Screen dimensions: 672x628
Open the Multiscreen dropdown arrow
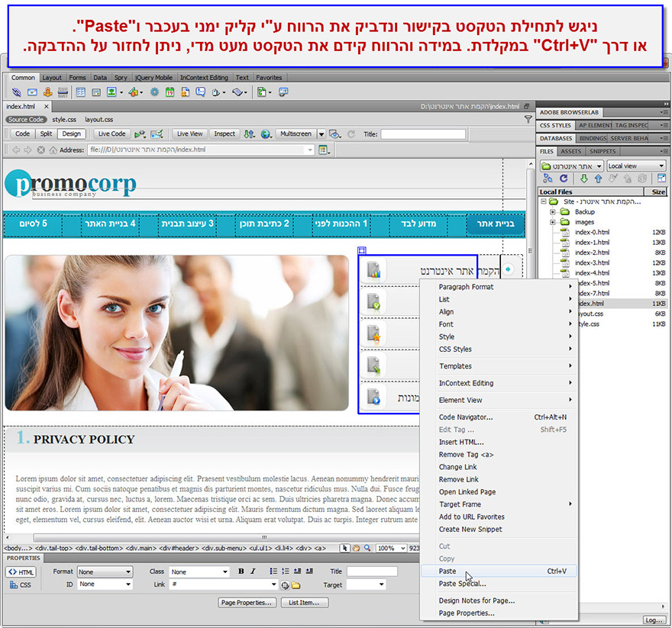(321, 134)
